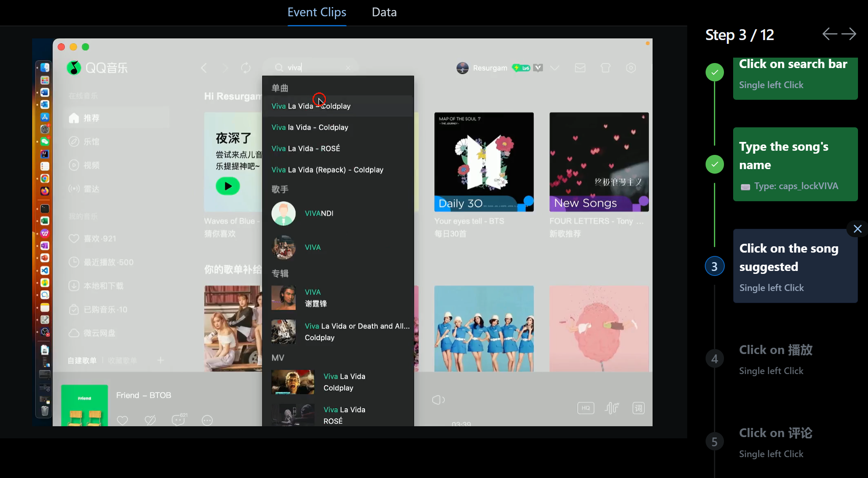Image resolution: width=868 pixels, height=478 pixels.
Task: Open comments with the 621 bubble icon
Action: 179,419
